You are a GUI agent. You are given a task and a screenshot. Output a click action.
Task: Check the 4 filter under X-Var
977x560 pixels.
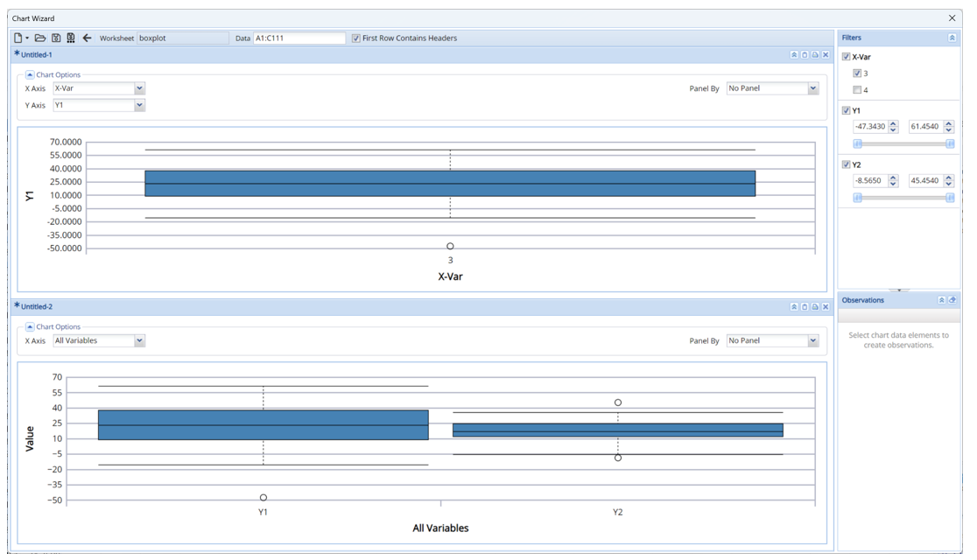point(856,89)
